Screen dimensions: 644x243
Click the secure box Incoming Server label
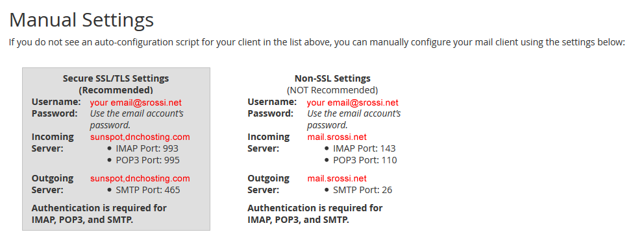[x=53, y=143]
